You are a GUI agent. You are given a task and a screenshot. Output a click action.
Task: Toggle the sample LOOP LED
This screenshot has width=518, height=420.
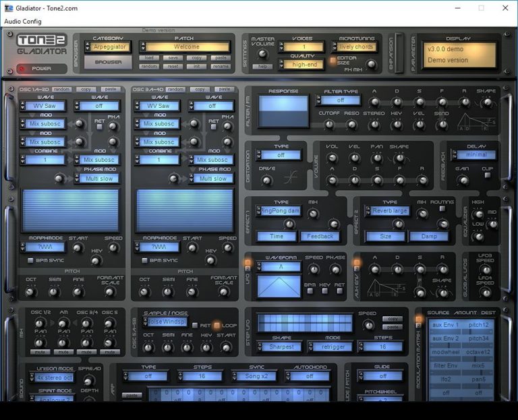217,326
